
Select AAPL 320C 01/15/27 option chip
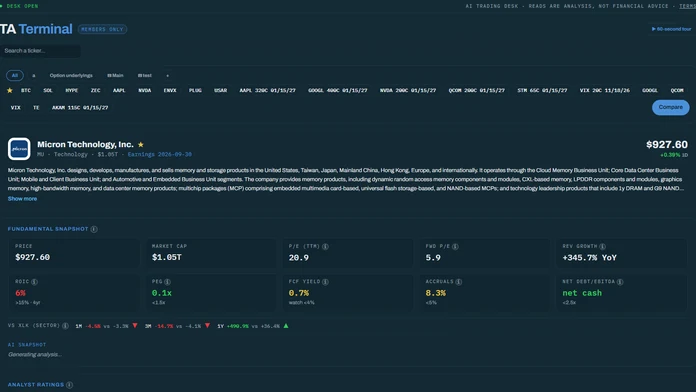268,91
